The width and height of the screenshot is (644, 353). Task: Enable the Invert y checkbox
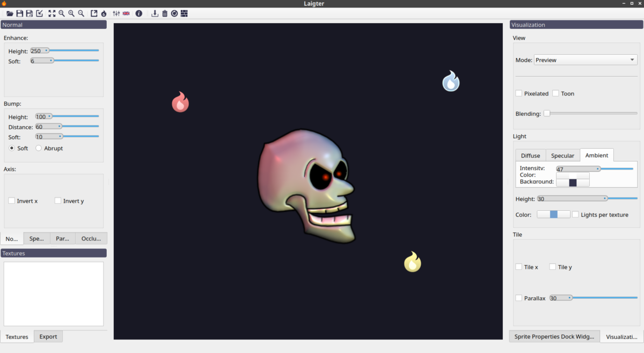(58, 201)
